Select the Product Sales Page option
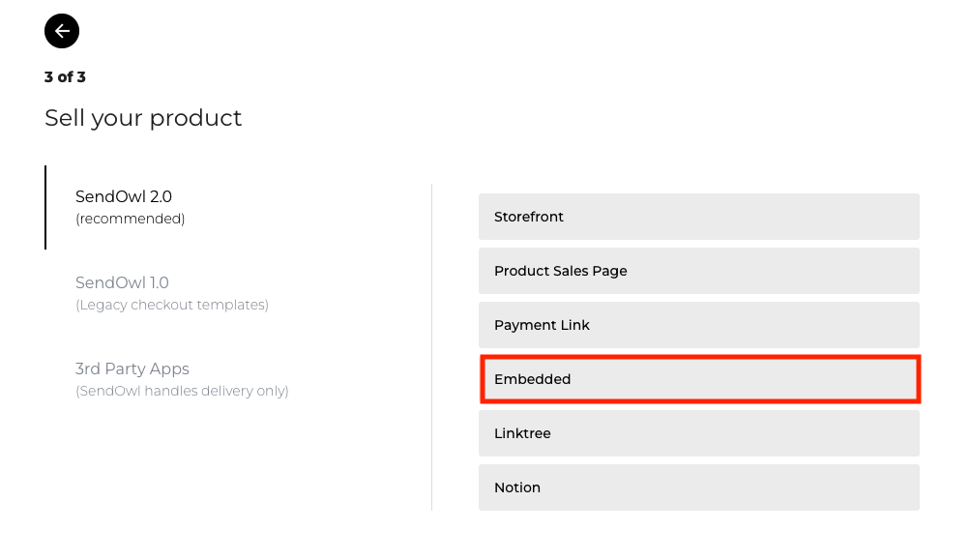The height and width of the screenshot is (560, 970). pyautogui.click(x=698, y=271)
